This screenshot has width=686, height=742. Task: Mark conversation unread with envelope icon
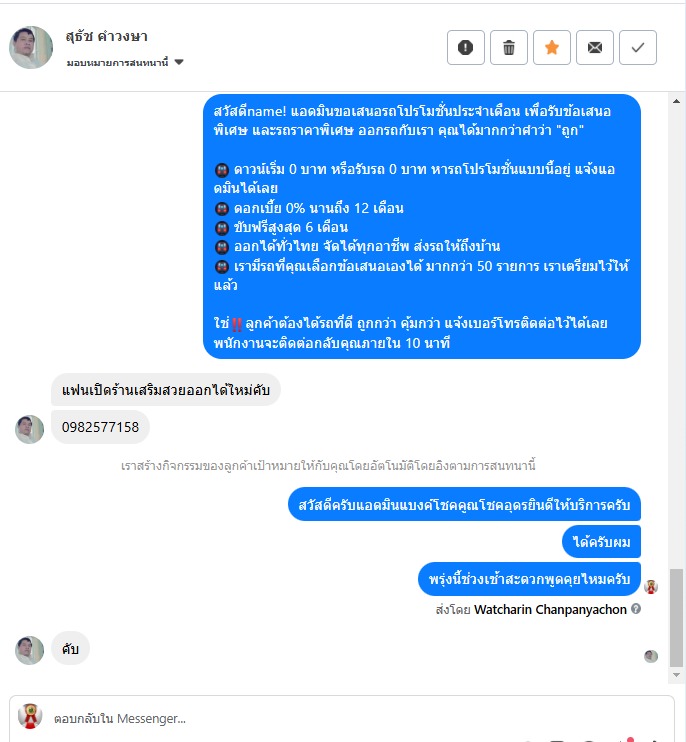tap(595, 47)
